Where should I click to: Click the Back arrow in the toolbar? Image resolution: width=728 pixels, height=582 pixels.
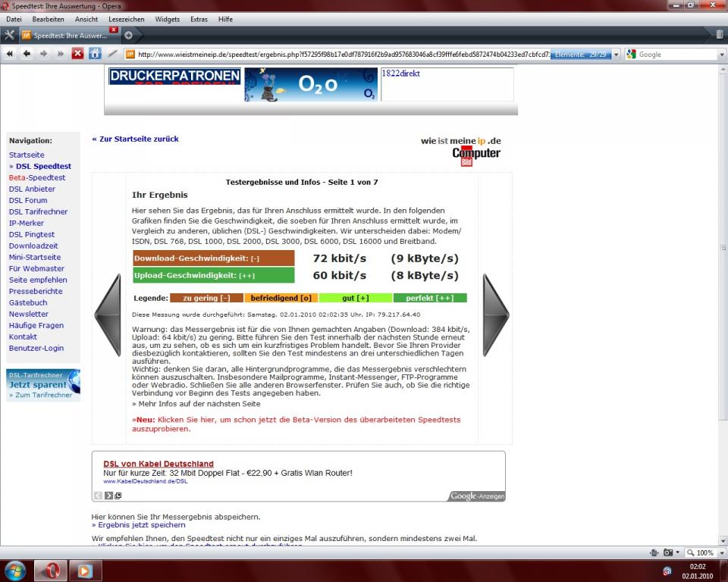[27, 54]
